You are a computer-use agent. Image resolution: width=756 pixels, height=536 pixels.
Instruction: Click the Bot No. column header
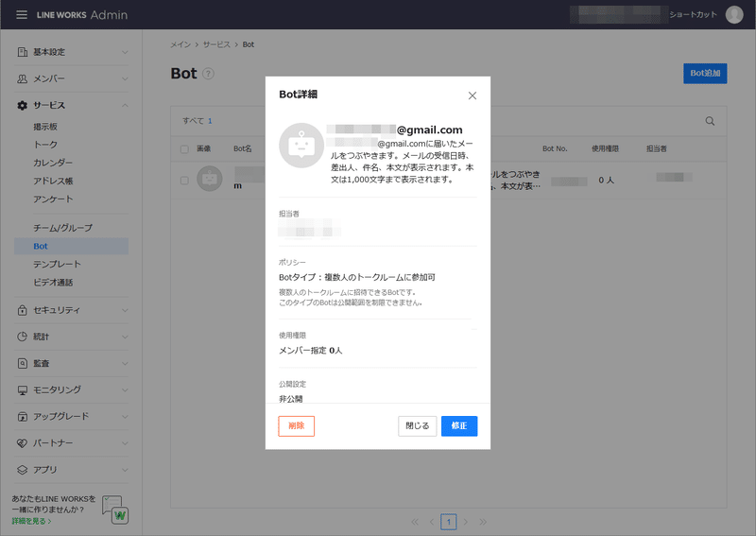coord(555,148)
